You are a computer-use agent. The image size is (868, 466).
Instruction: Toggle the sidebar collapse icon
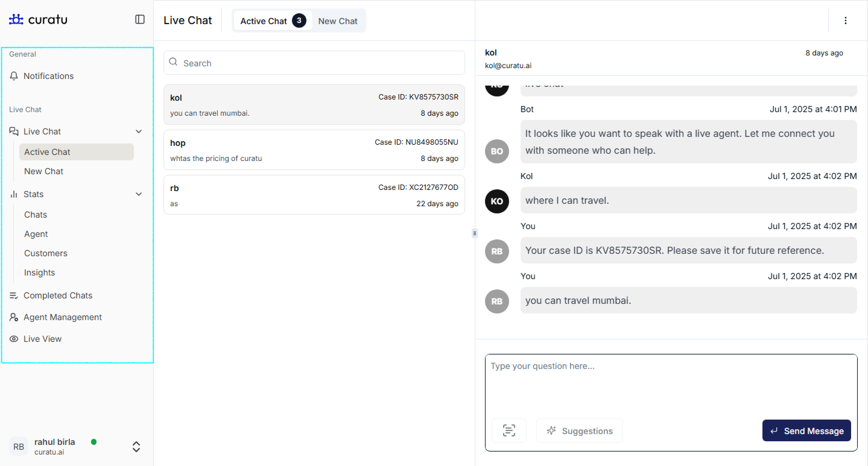pyautogui.click(x=140, y=20)
